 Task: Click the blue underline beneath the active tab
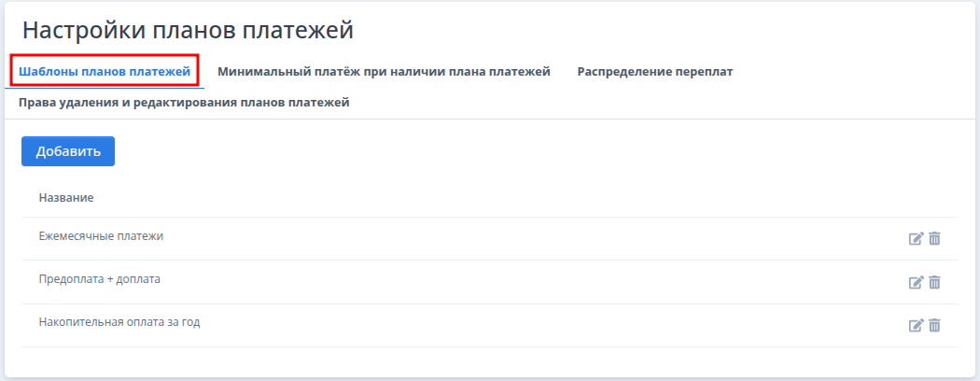pos(105,88)
